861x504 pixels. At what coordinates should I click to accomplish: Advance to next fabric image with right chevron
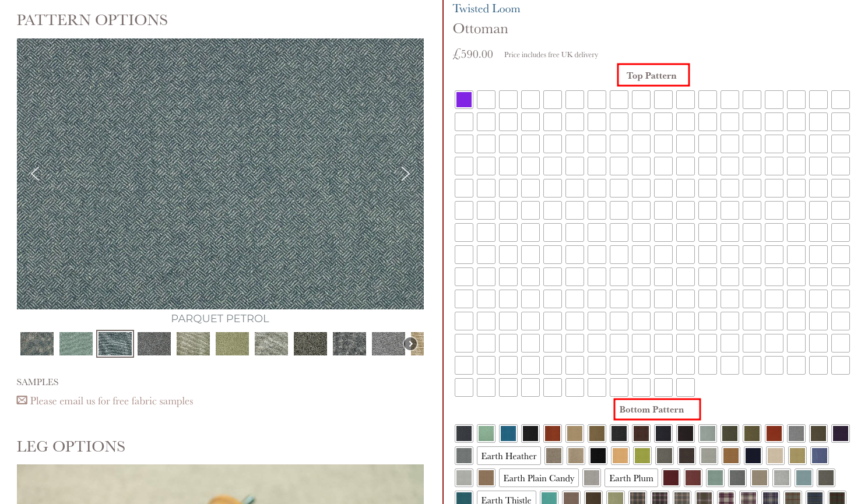tap(405, 174)
